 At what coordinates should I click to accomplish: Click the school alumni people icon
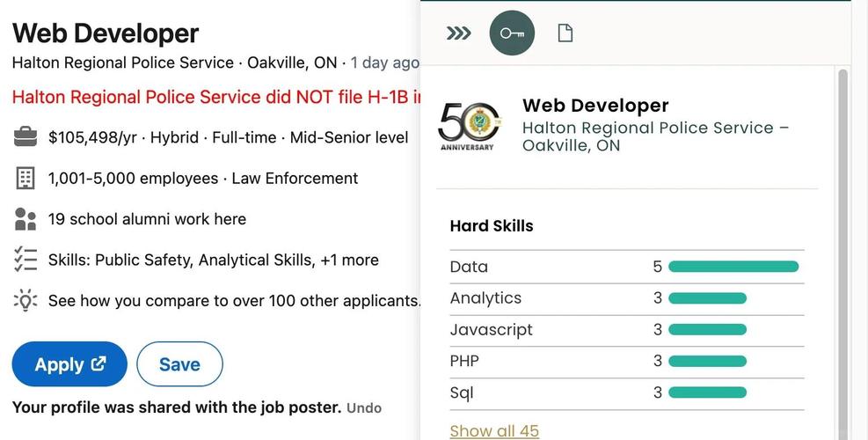[x=26, y=219]
